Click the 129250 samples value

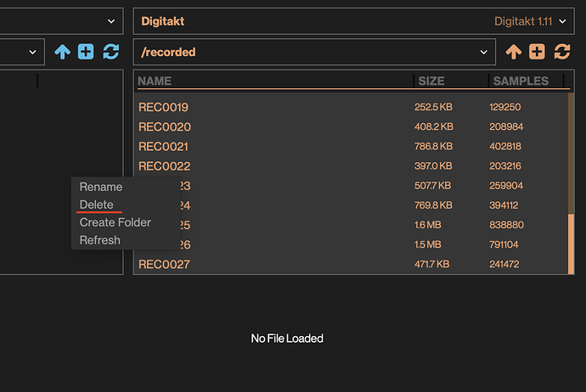click(505, 107)
